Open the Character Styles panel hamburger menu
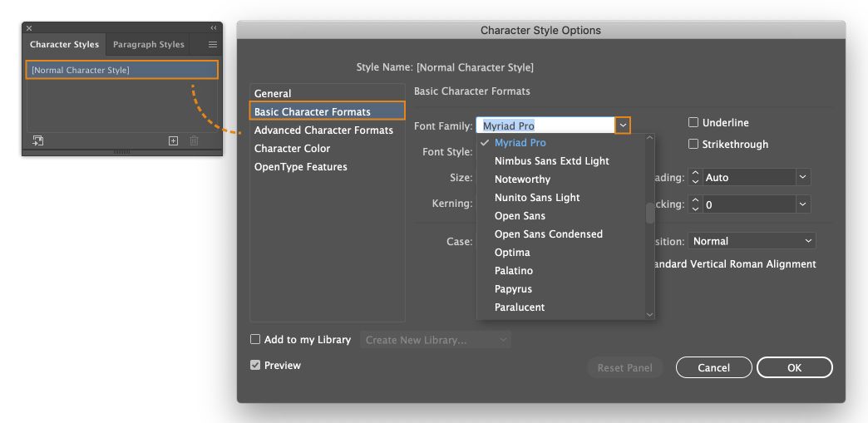The width and height of the screenshot is (868, 423). click(x=213, y=44)
